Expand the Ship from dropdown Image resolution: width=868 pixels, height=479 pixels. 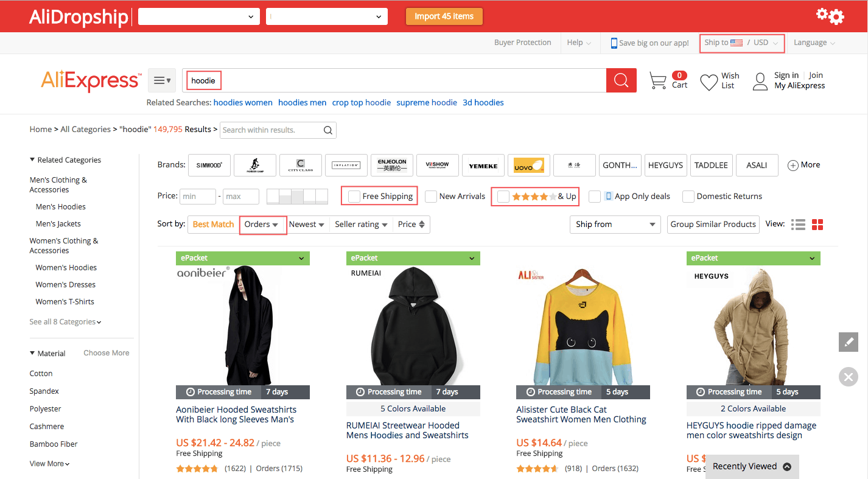(x=615, y=224)
